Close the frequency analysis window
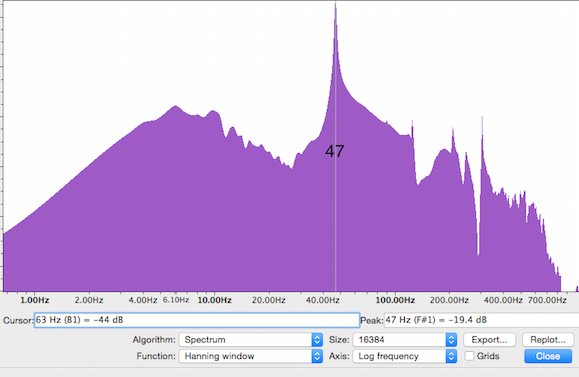579x377 pixels. [x=548, y=356]
